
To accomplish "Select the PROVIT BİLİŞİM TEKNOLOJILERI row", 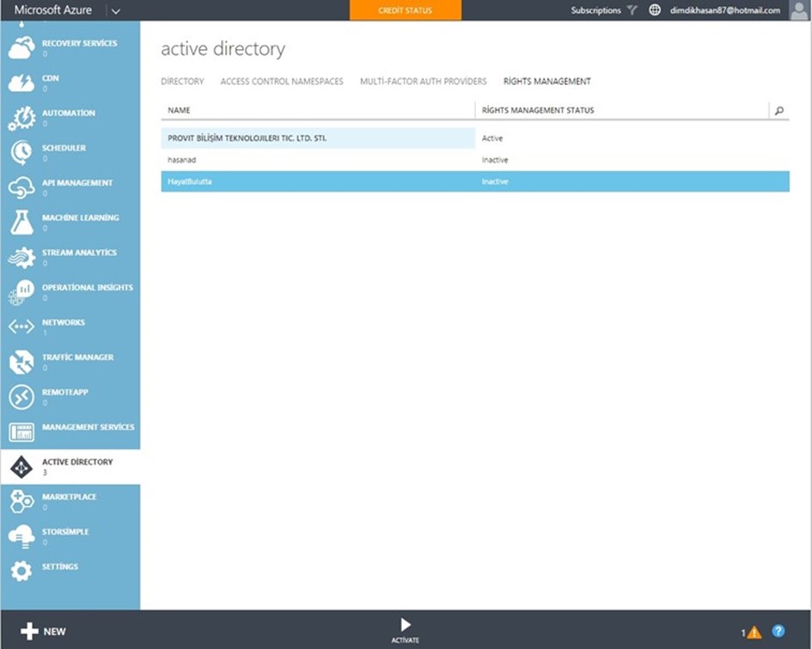I will [x=475, y=138].
